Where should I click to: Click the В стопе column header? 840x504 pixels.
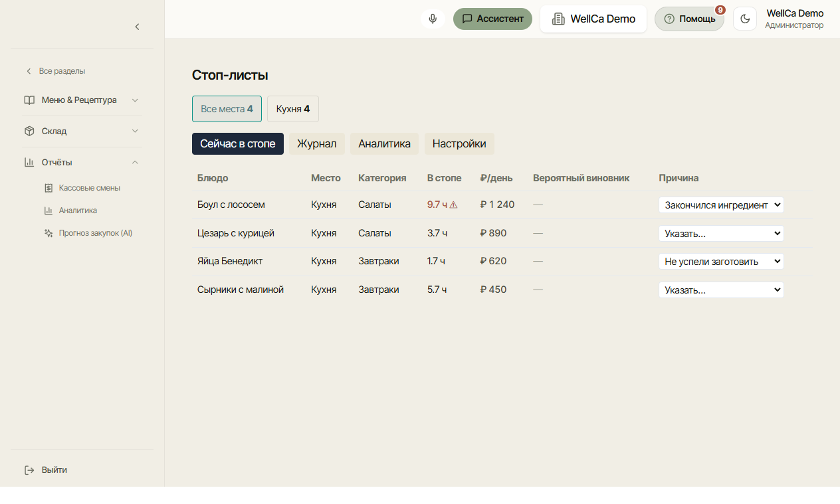coord(444,178)
